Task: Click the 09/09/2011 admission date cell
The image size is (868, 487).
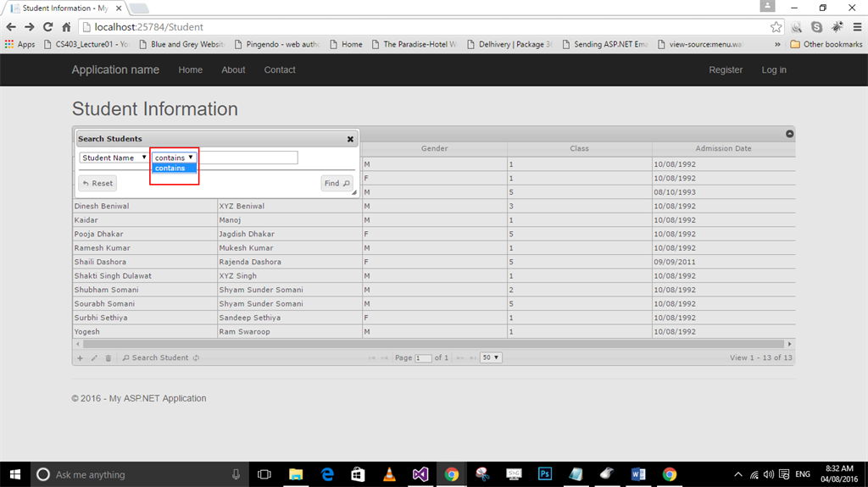Action: (x=724, y=262)
